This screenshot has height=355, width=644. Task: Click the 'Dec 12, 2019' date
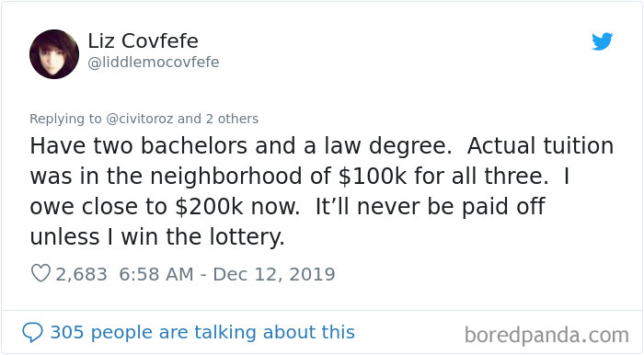274,274
